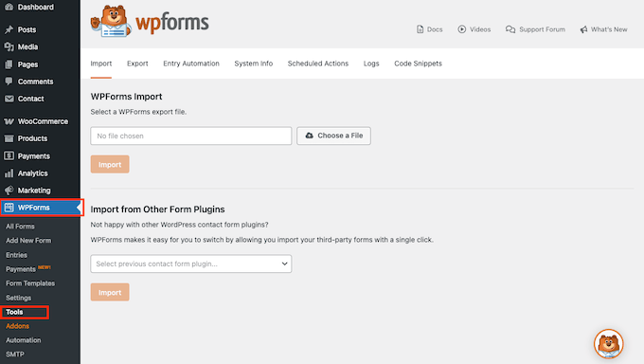The height and width of the screenshot is (364, 644).
Task: Open WPForms Payments NEW submenu item
Action: [x=27, y=269]
